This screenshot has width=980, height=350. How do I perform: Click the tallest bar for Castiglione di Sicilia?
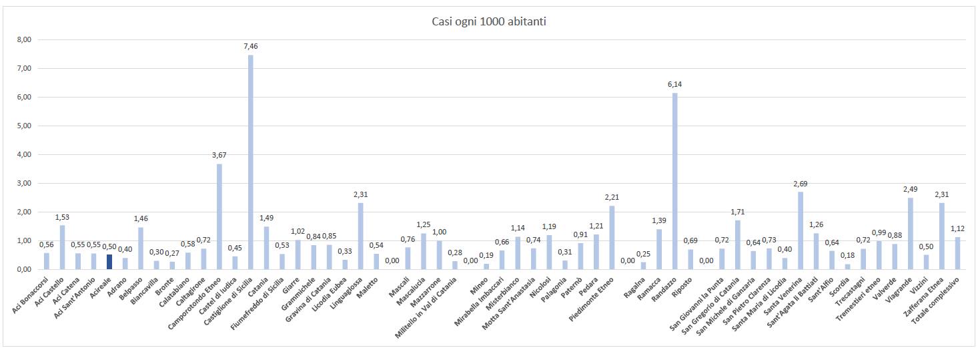[251, 162]
